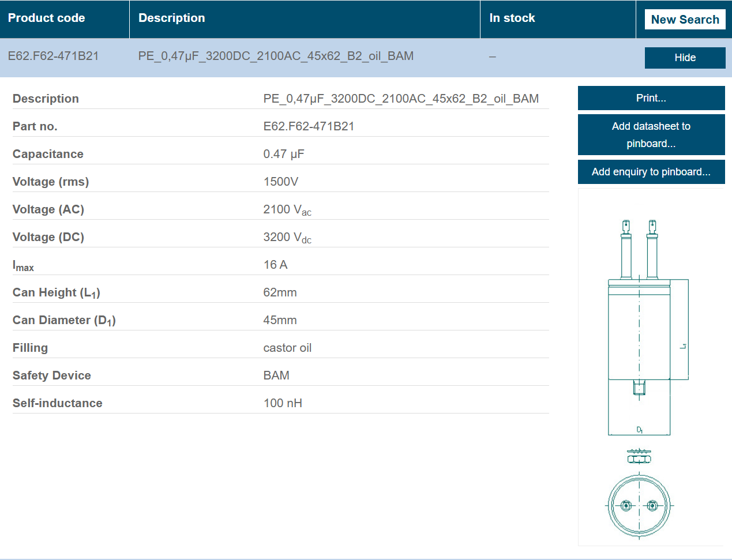Hide the product detail panel

click(x=685, y=58)
